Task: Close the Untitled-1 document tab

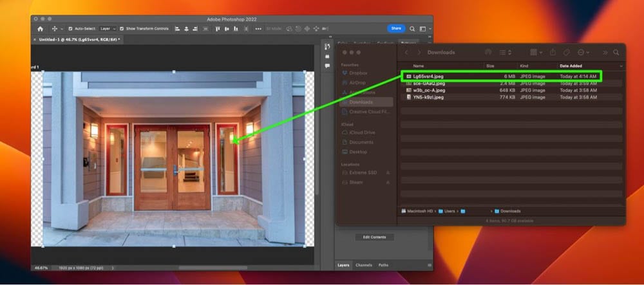Action: click(x=35, y=40)
